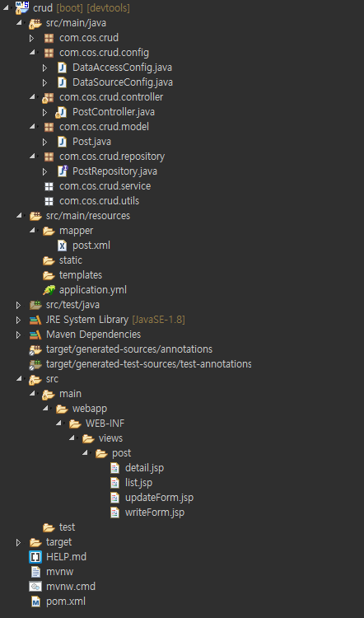364x618 pixels.
Task: Expand the JRE System Library arrow
Action: [x=18, y=320]
